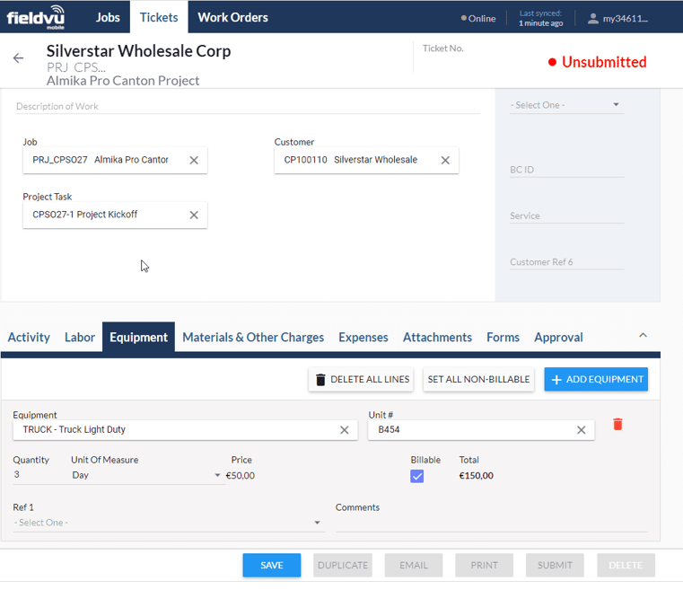Select the Equipment tab
The height and width of the screenshot is (616, 683).
pos(138,337)
